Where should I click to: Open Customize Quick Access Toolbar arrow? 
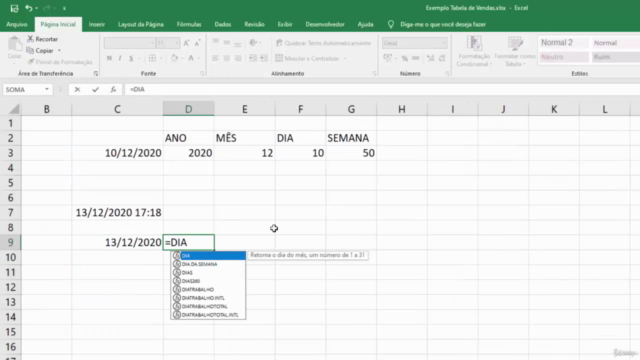64,8
